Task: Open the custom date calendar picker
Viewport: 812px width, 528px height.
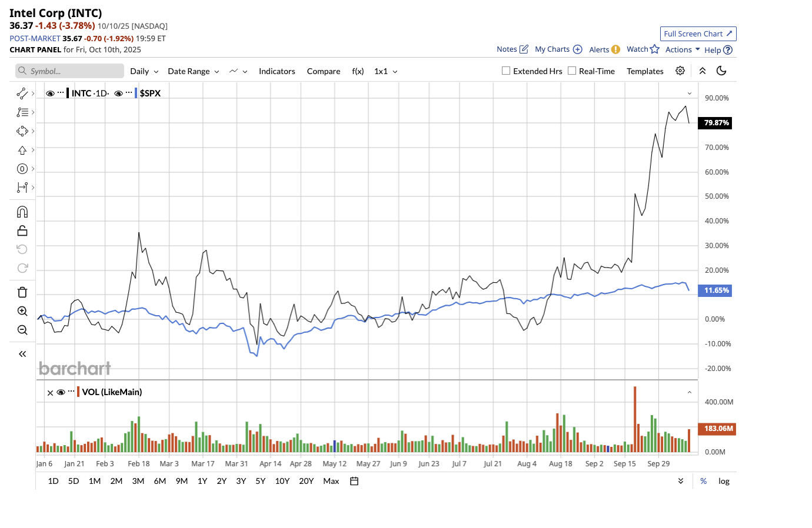Action: (x=354, y=481)
